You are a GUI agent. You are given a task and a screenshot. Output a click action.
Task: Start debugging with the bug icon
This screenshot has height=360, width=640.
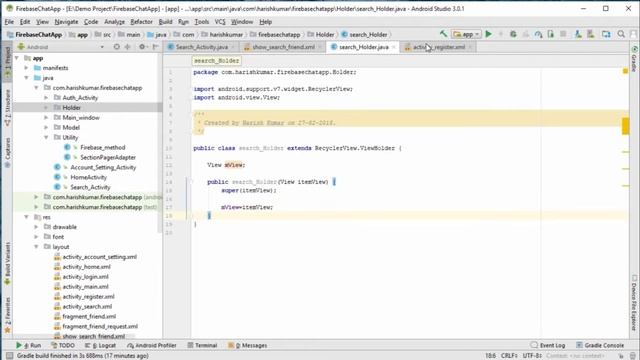[x=513, y=34]
